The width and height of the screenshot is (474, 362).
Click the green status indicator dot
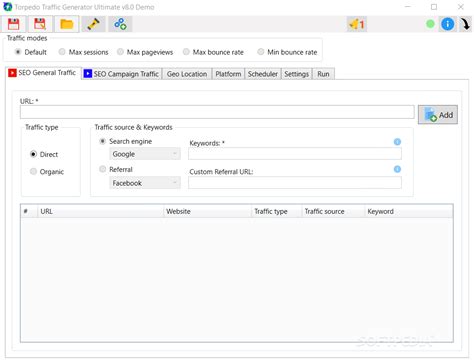[430, 24]
